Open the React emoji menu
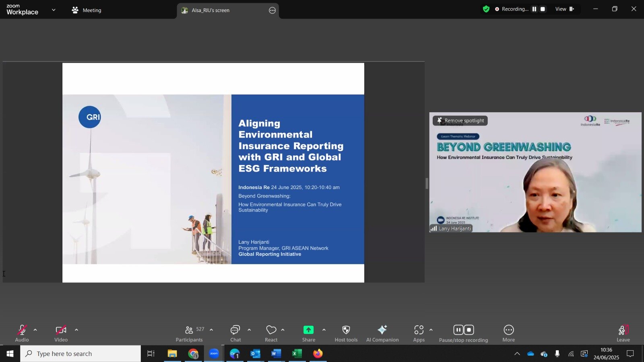 (x=271, y=333)
